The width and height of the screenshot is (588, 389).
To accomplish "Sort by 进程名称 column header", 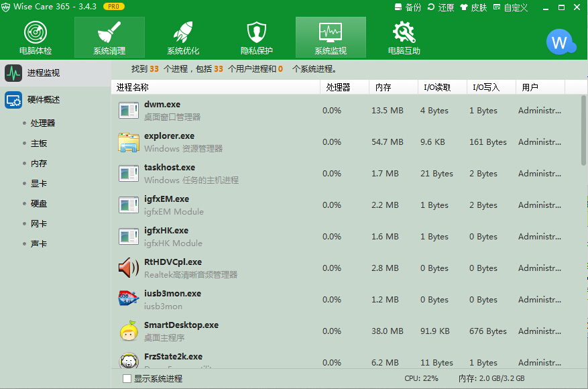I will [x=216, y=87].
